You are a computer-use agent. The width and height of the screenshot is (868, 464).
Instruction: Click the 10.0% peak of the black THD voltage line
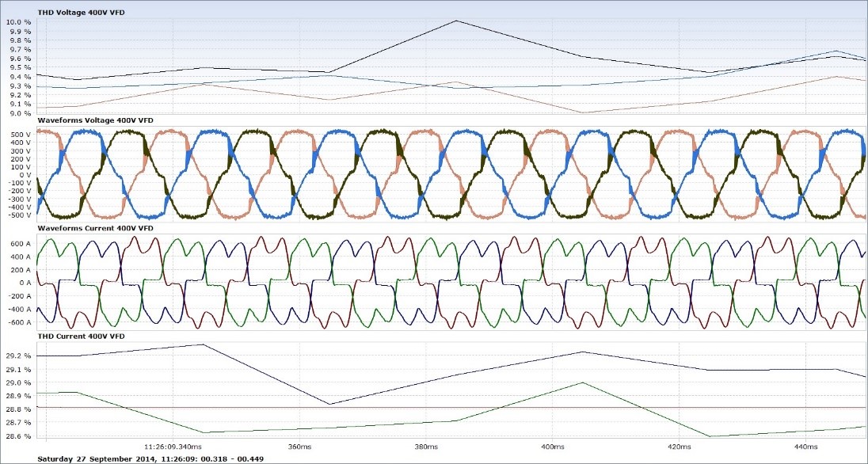456,21
